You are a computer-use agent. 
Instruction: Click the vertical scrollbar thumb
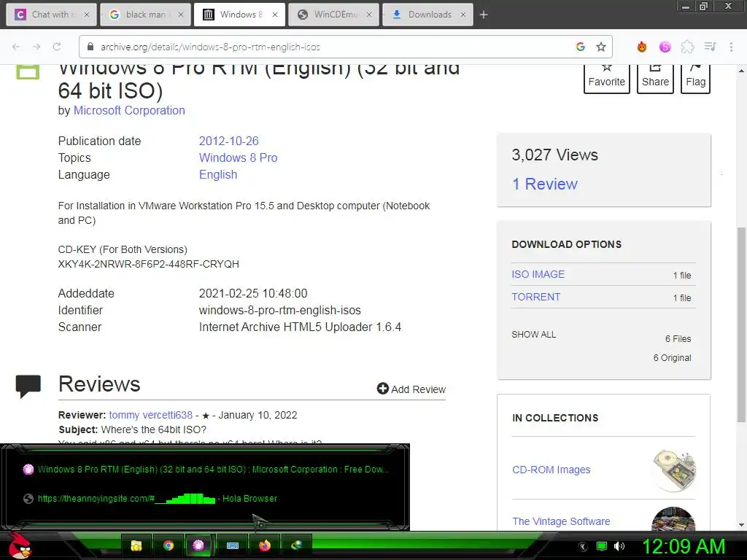point(741,324)
